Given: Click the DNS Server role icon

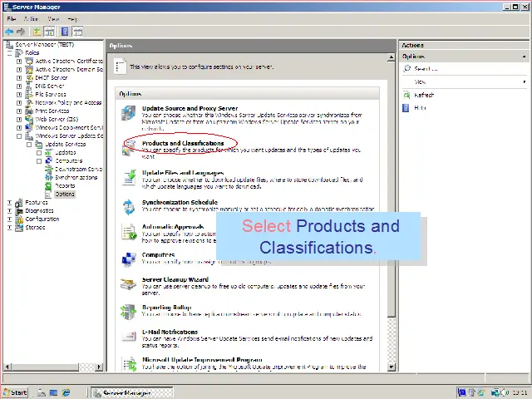Looking at the screenshot, I should click(29, 86).
